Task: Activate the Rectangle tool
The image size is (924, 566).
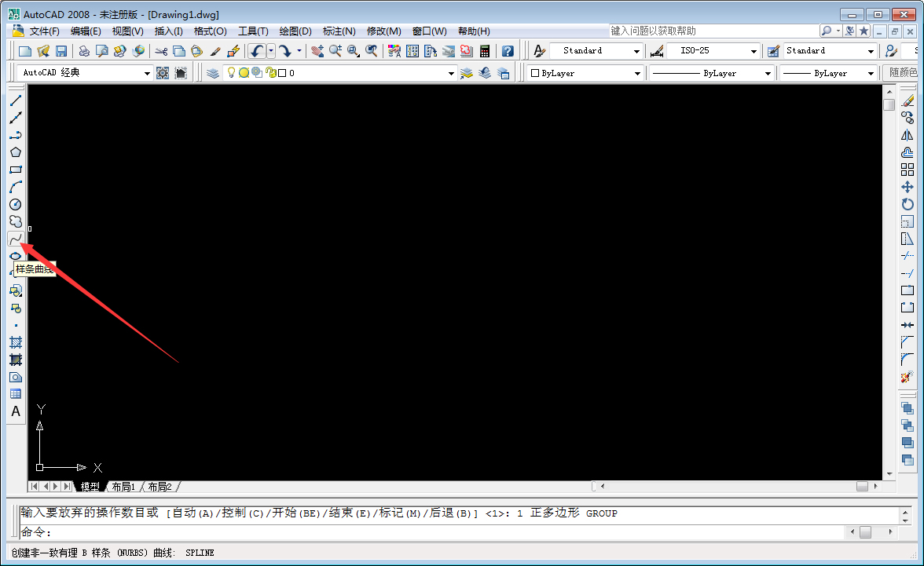Action: click(16, 168)
